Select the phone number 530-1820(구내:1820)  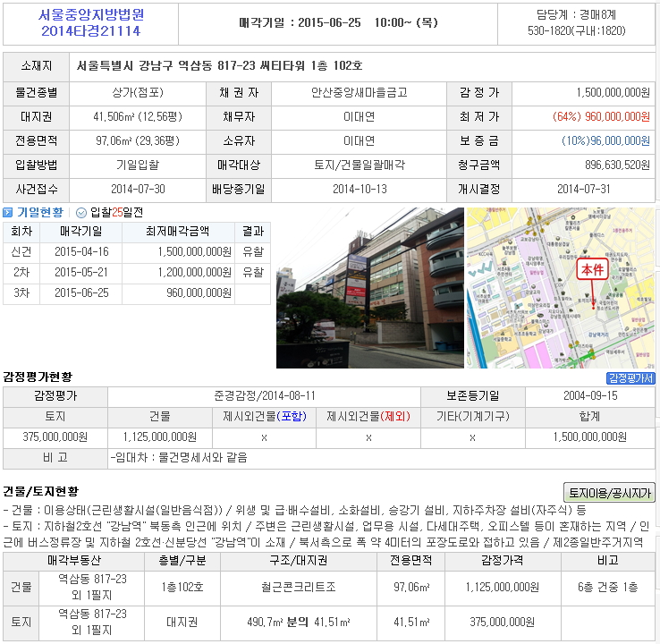click(576, 31)
